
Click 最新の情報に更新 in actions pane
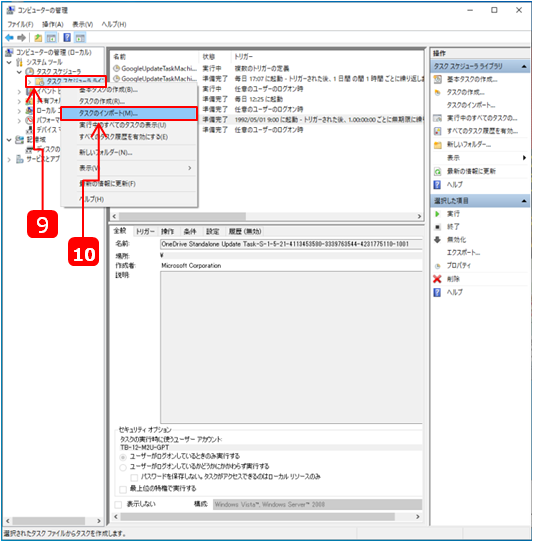[471, 171]
